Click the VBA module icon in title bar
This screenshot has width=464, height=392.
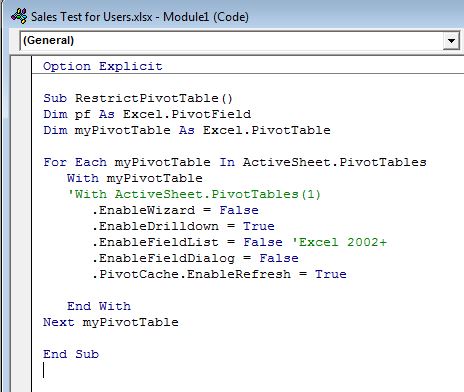click(x=19, y=16)
